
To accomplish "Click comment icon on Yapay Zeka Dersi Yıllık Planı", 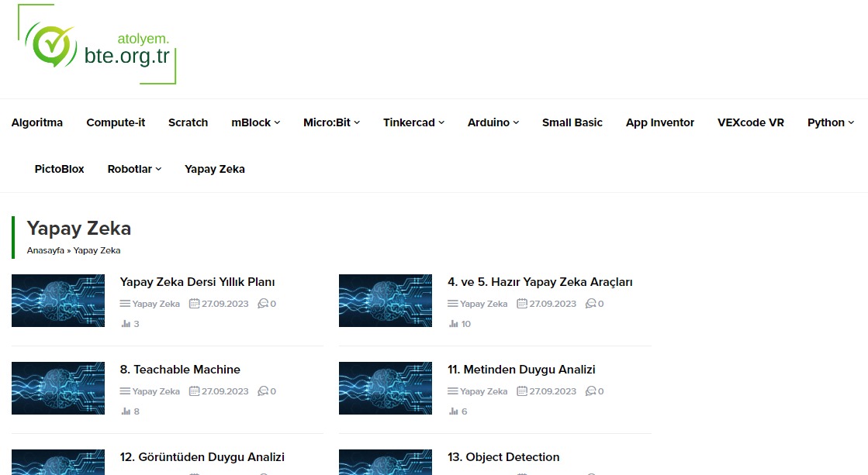I will pyautogui.click(x=263, y=303).
